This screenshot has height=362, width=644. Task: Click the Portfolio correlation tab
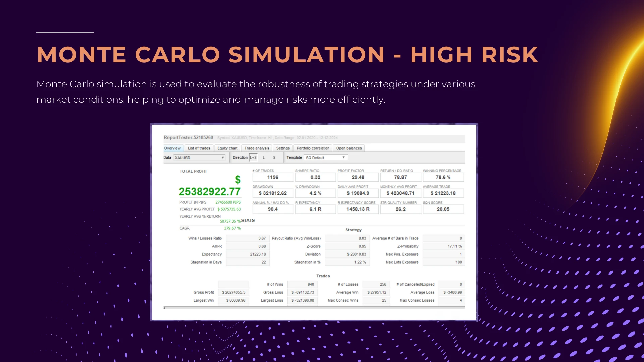pyautogui.click(x=312, y=148)
